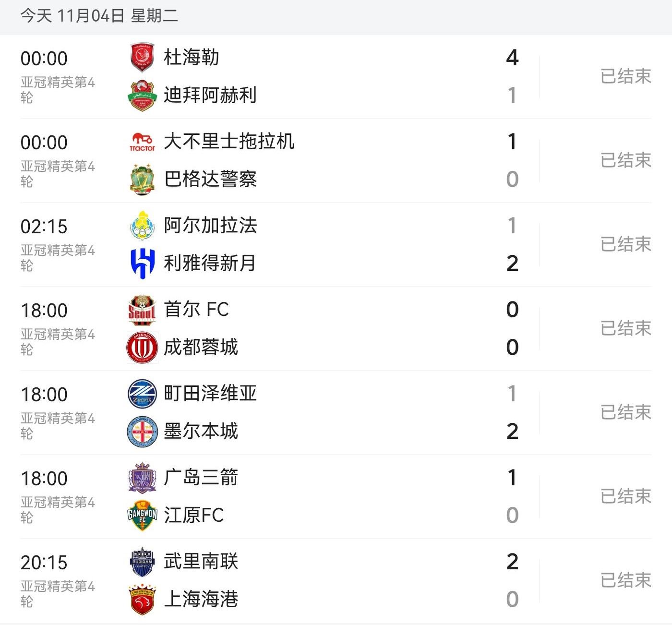Screen dimensions: 672x625
Task: Select the Gangwon FC badge
Action: coord(142,516)
